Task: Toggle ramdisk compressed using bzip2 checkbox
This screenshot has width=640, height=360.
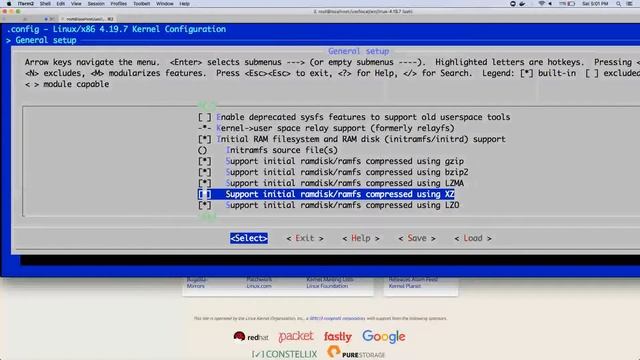Action: (204, 172)
